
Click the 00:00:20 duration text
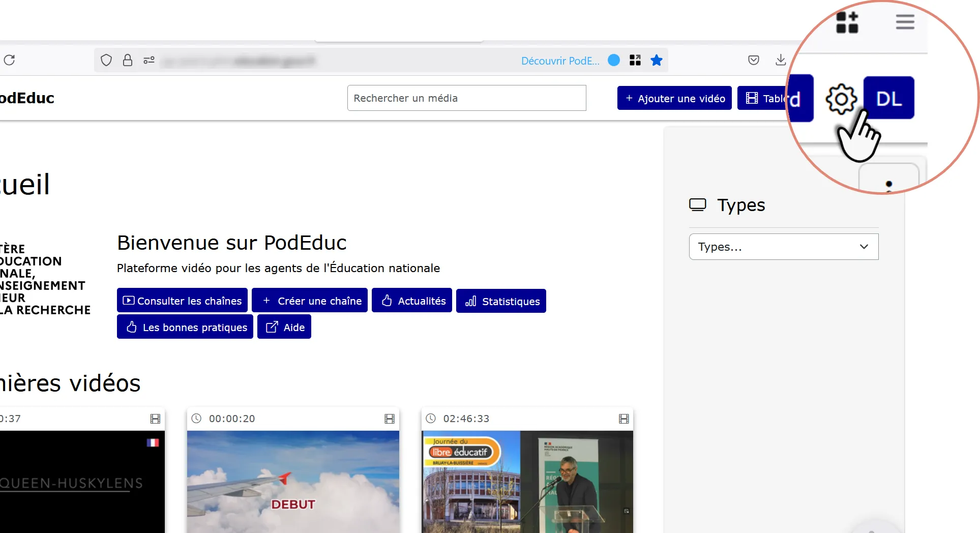coord(232,419)
